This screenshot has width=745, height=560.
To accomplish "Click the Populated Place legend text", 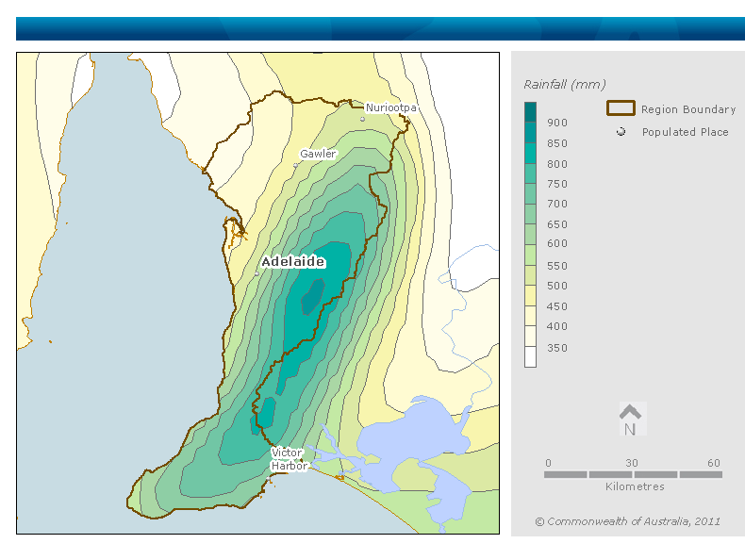I will click(x=685, y=132).
